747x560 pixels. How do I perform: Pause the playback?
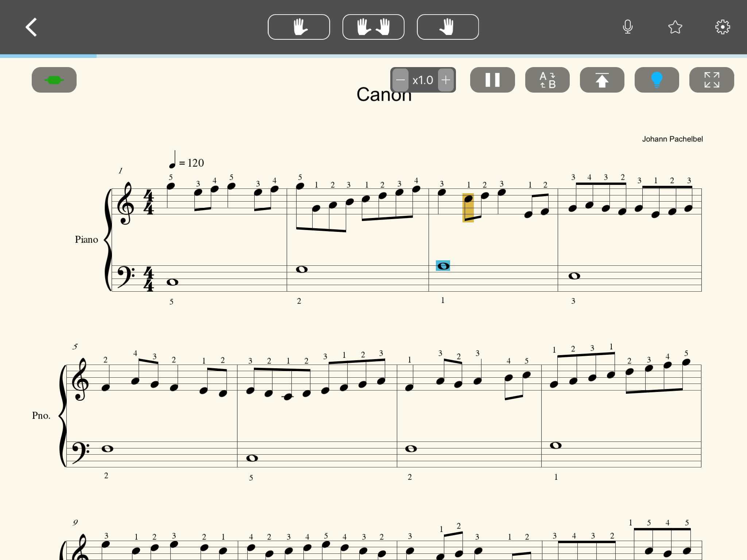point(492,80)
